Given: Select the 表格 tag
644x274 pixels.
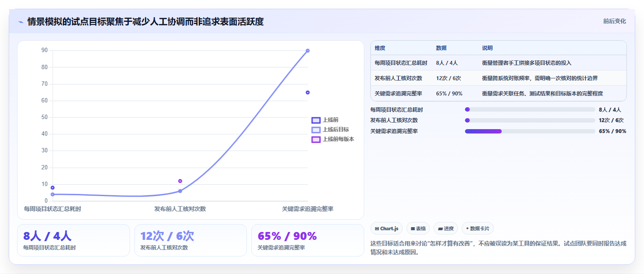Looking at the screenshot, I should point(418,228).
